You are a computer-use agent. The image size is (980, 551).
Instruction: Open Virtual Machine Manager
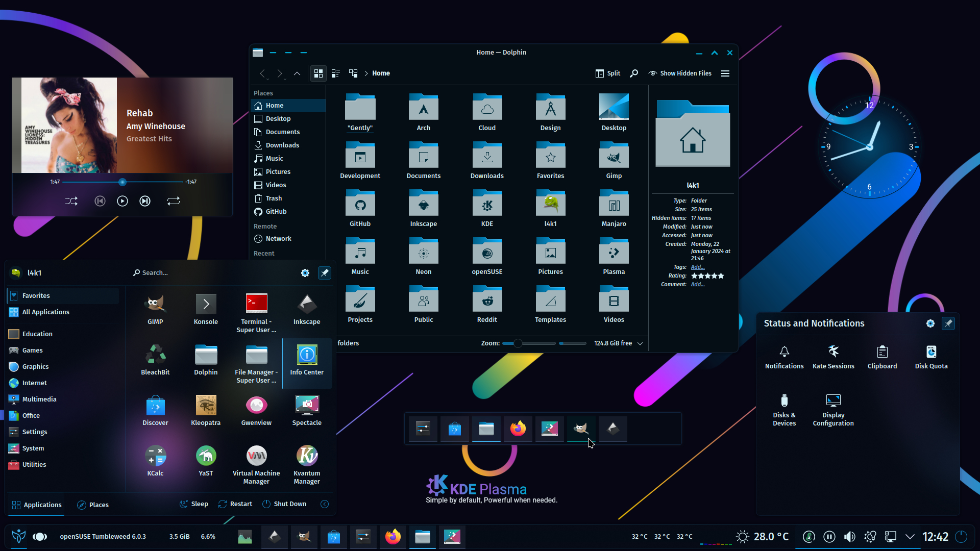tap(256, 464)
